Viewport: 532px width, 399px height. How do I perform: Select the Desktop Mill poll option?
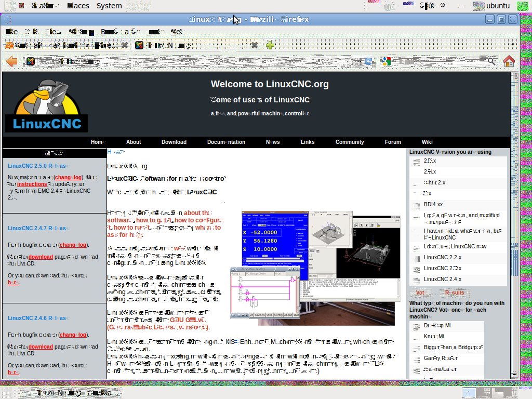point(417,326)
